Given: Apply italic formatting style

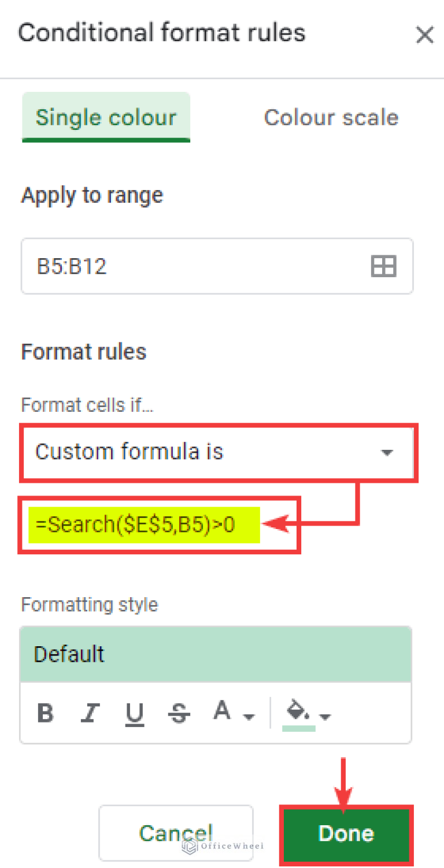Looking at the screenshot, I should tap(90, 713).
